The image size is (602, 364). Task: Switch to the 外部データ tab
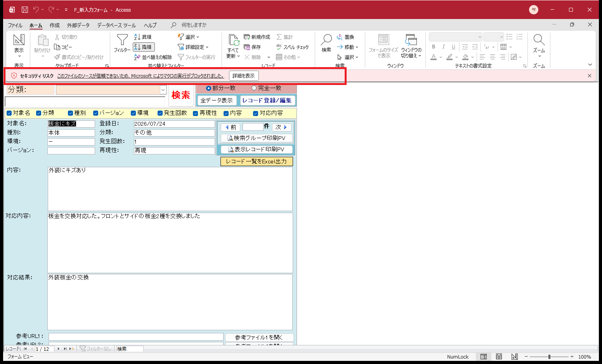coord(78,25)
